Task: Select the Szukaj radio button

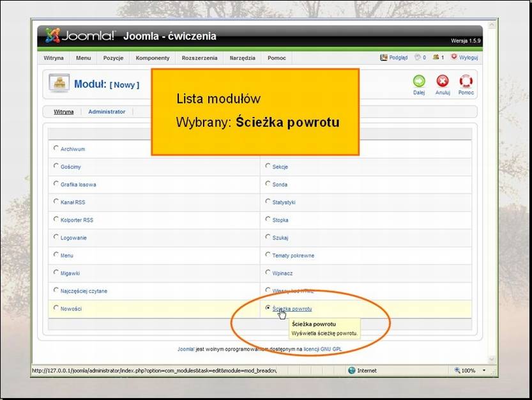Action: point(268,236)
